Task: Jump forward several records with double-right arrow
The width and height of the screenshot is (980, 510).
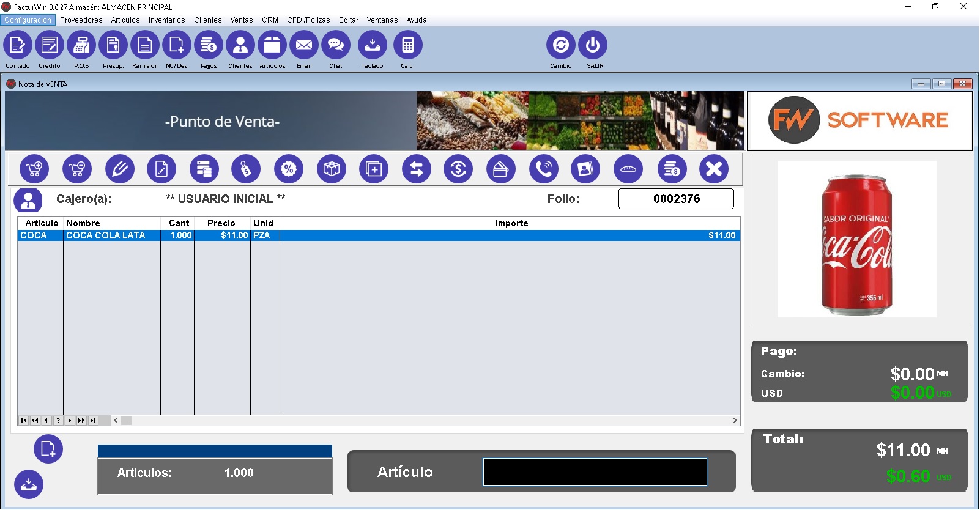Action: [x=81, y=421]
